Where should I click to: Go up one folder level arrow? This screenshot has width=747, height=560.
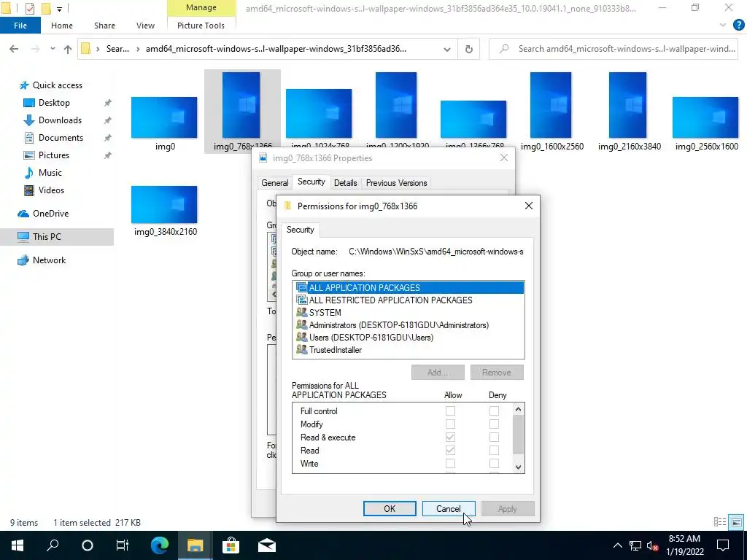coord(68,49)
